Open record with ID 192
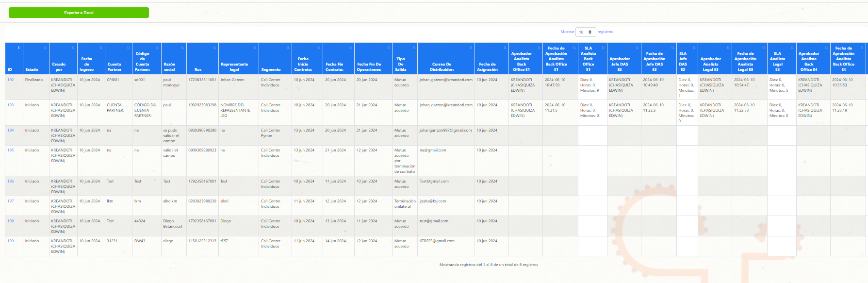 point(11,80)
